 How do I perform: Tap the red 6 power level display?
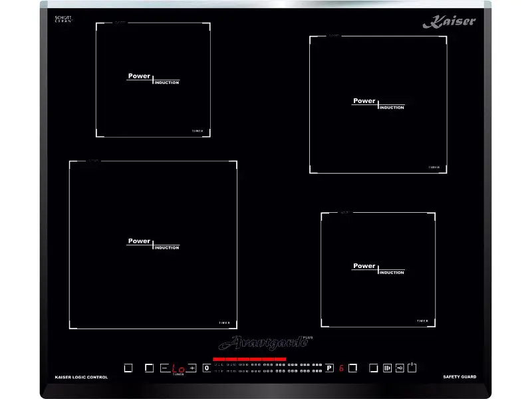(x=341, y=368)
